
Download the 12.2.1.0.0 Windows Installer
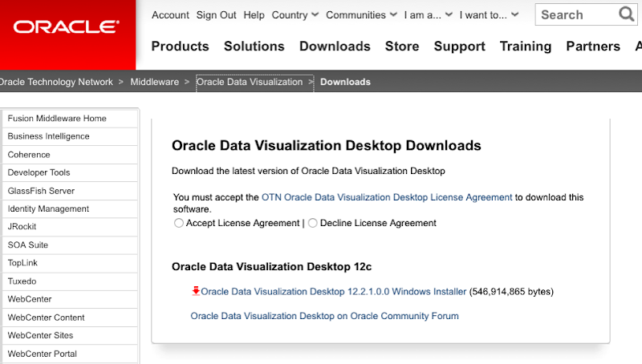[333, 292]
